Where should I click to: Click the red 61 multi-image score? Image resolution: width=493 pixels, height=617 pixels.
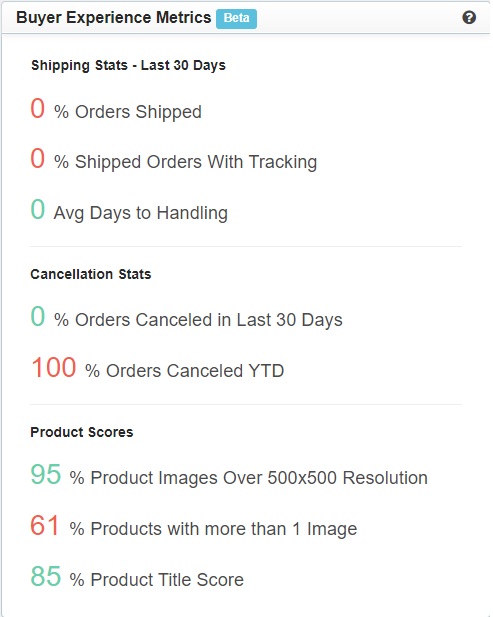point(45,526)
